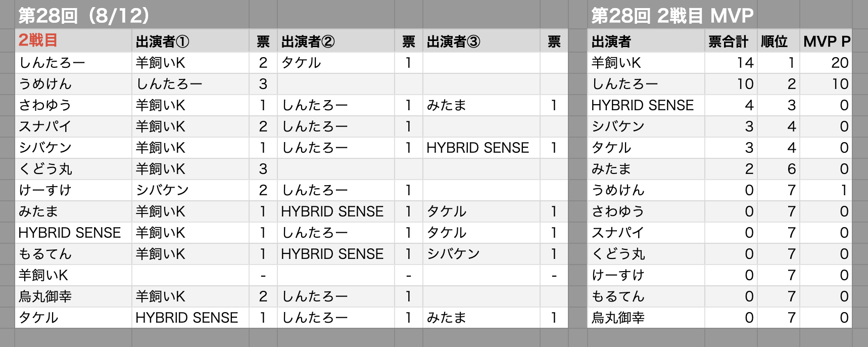Select HYBRID SENSE in the MVP table
The width and height of the screenshot is (868, 347).
[x=646, y=105]
